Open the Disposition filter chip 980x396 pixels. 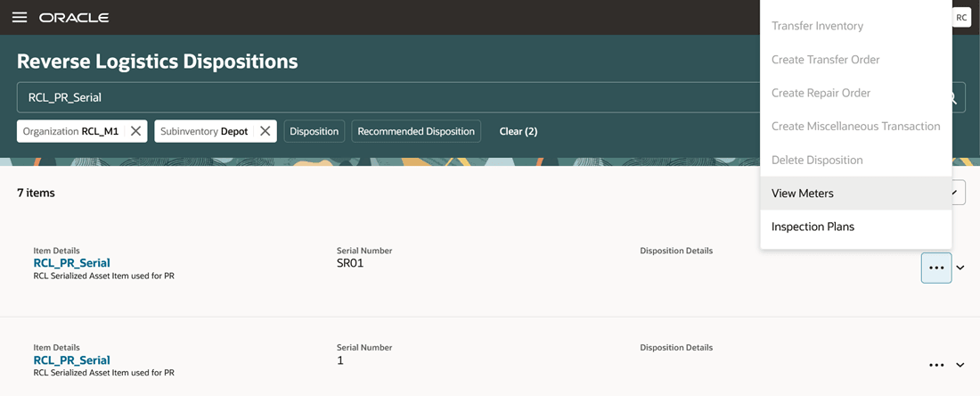(x=314, y=131)
